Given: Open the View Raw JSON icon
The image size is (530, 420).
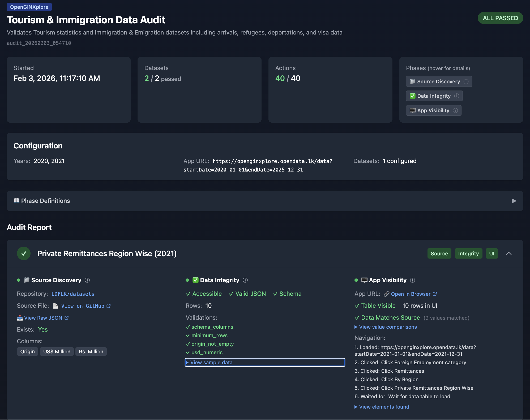Looking at the screenshot, I should (x=20, y=318).
